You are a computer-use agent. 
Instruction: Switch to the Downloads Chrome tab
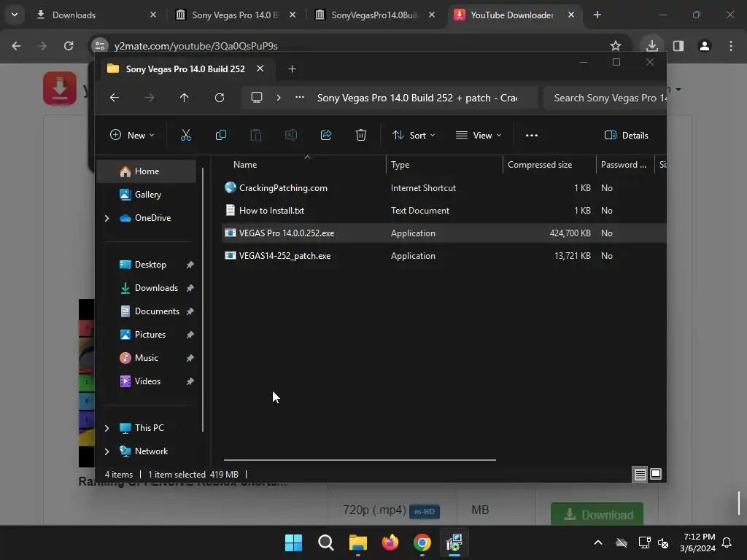click(96, 15)
